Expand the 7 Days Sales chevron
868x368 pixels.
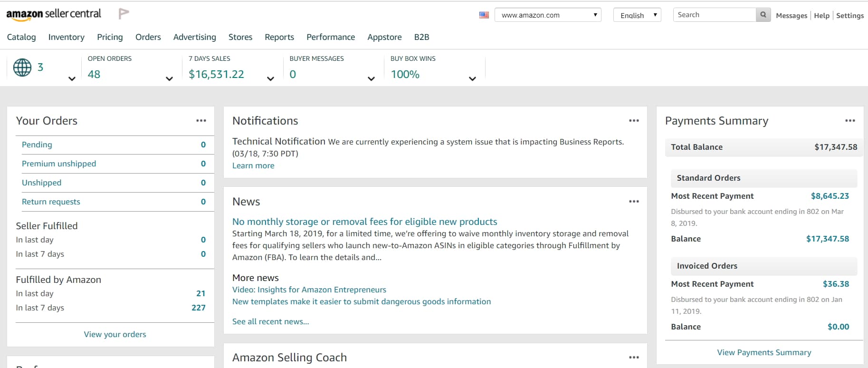point(270,79)
